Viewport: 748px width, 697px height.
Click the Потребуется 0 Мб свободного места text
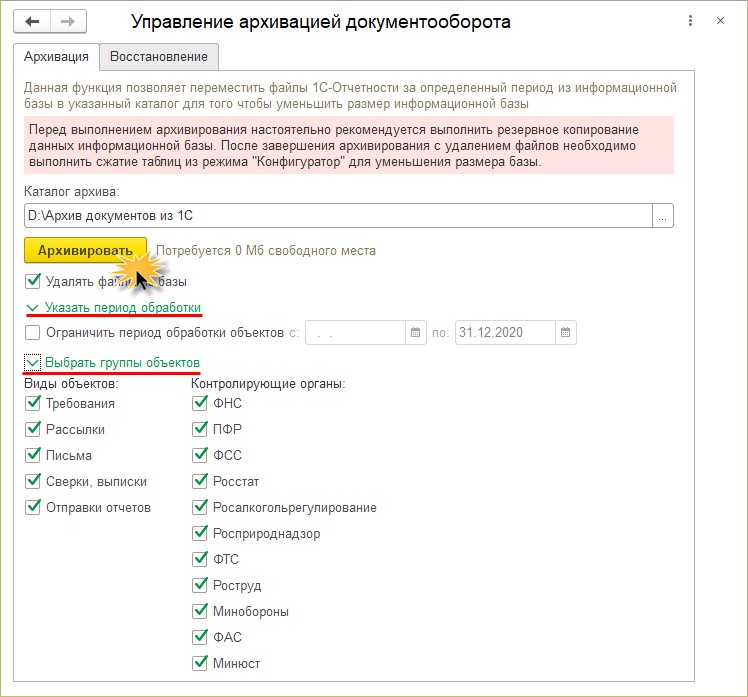pyautogui.click(x=266, y=251)
